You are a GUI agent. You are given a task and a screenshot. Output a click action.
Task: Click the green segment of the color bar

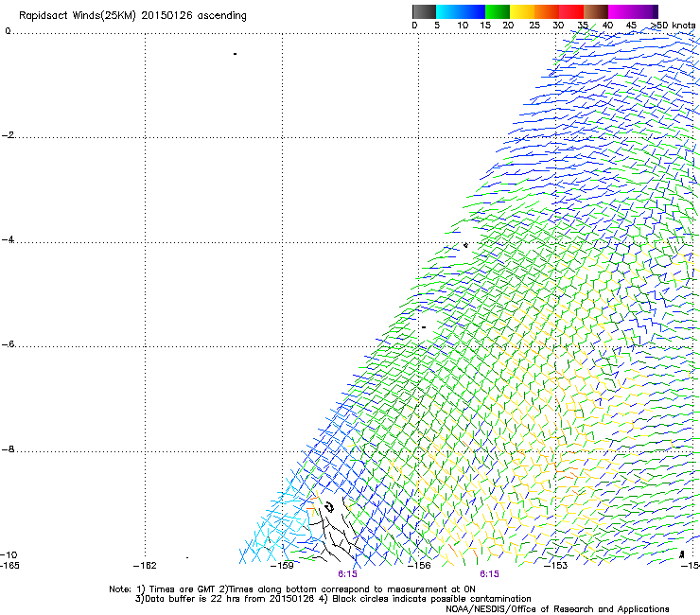click(x=498, y=11)
